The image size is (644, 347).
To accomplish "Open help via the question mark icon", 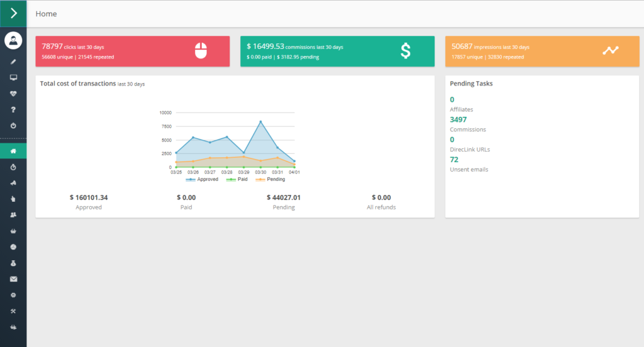I will coord(13,110).
